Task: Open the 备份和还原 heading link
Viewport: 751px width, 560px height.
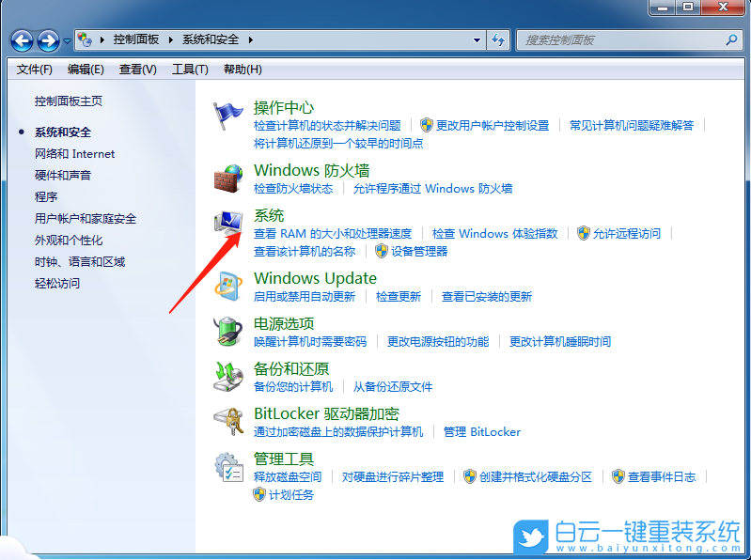Action: point(291,368)
